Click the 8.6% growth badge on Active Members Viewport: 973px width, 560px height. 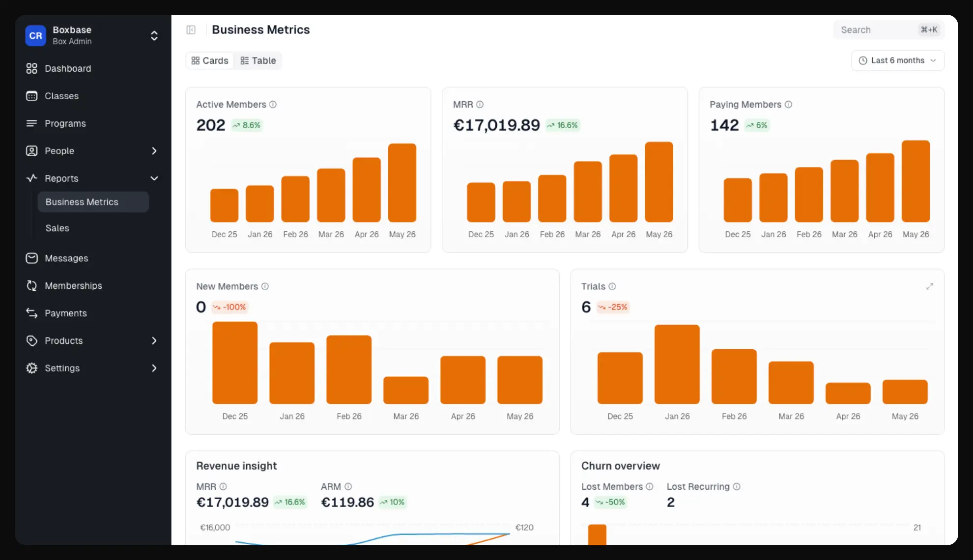247,125
